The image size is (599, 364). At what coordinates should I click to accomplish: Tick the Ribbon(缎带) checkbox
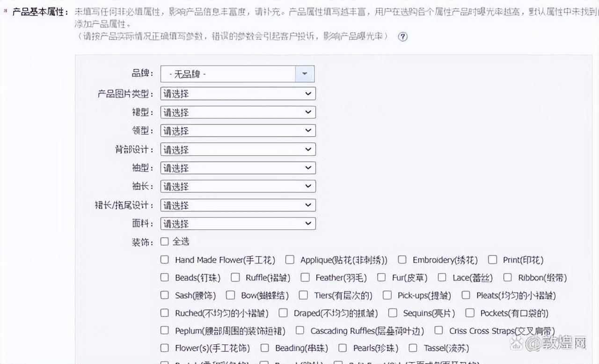(507, 277)
